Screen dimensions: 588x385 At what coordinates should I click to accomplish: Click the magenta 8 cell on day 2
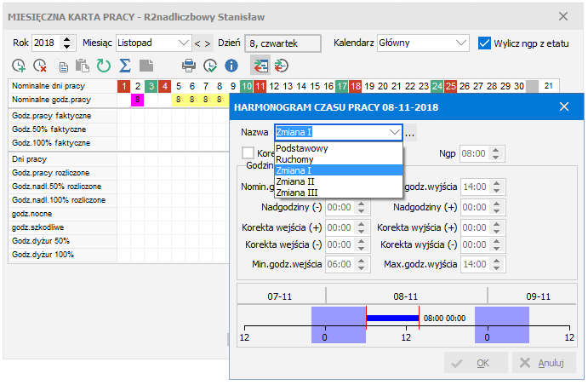click(x=138, y=100)
